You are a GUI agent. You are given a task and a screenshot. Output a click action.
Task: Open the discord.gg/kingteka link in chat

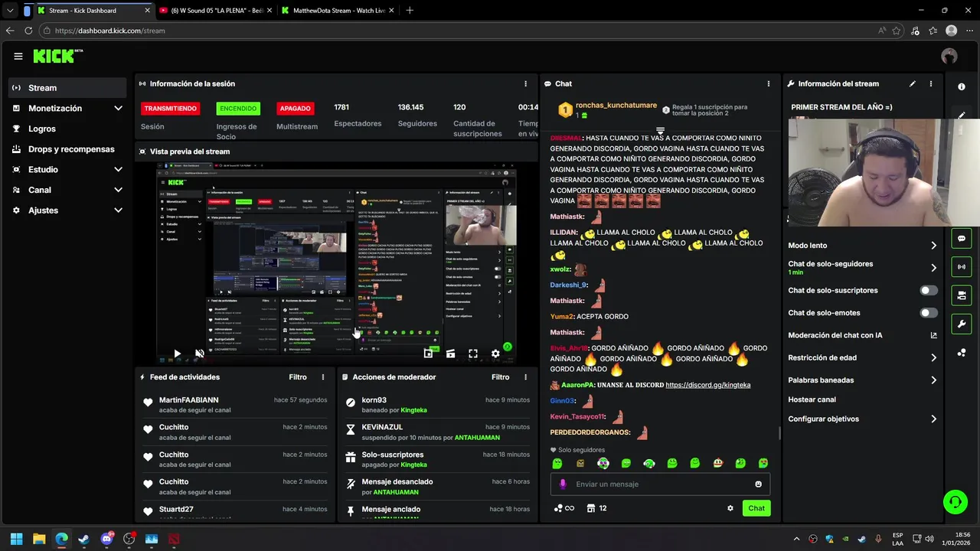click(708, 385)
